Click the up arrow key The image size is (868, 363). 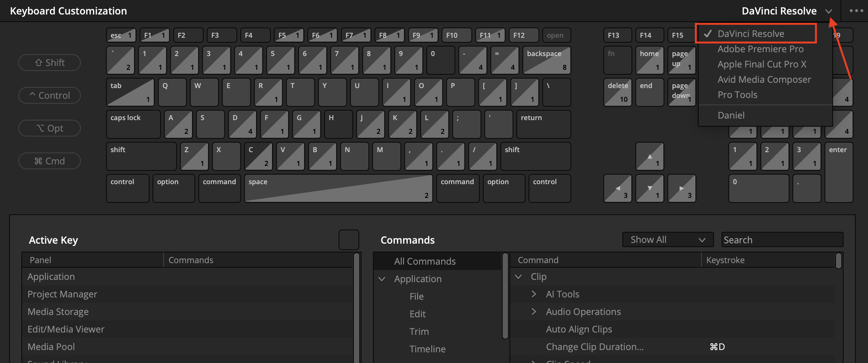coord(650,156)
